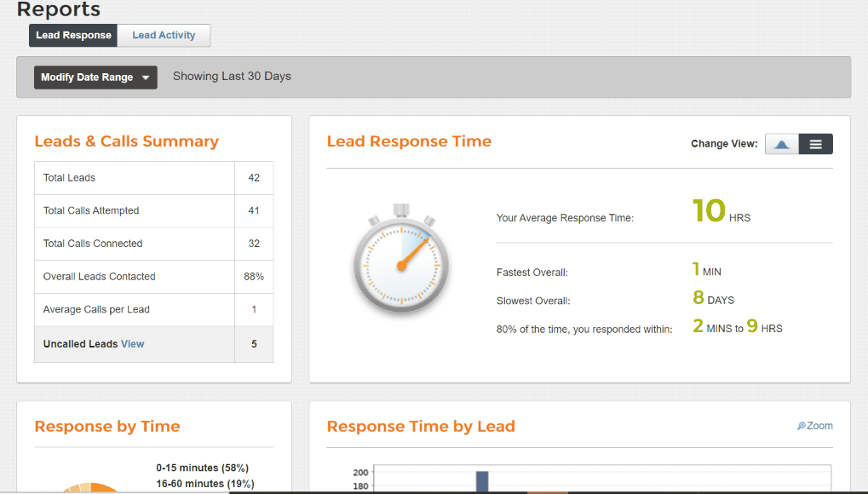The height and width of the screenshot is (494, 868).
Task: Open the Uncalled Leads View link
Action: [x=132, y=344]
